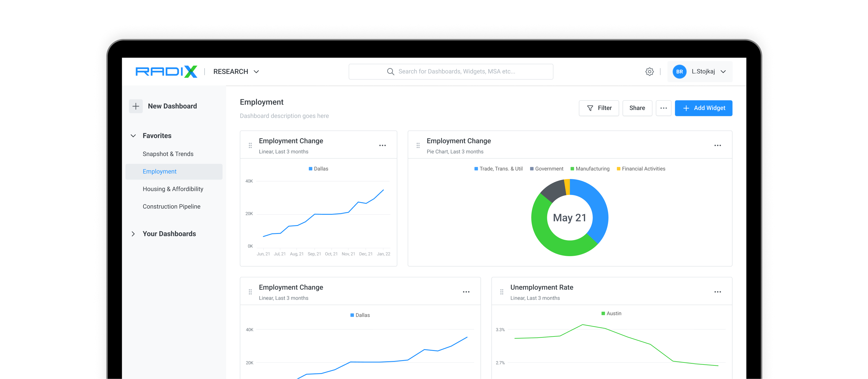868x379 pixels.
Task: Expand Your Dashboards section
Action: click(x=133, y=234)
